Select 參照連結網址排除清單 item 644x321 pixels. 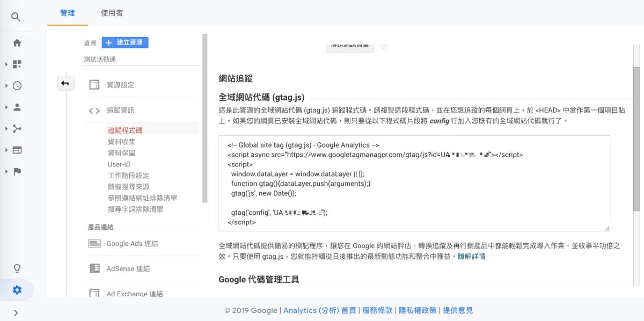142,198
